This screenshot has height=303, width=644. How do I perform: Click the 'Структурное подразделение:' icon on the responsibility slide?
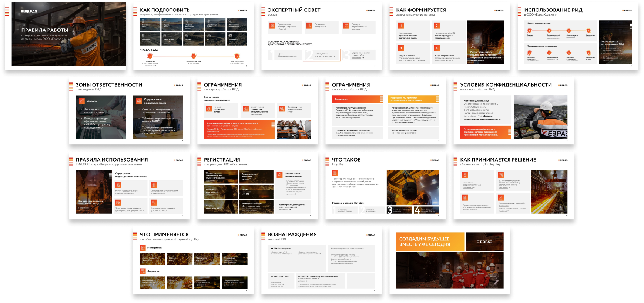tap(138, 101)
